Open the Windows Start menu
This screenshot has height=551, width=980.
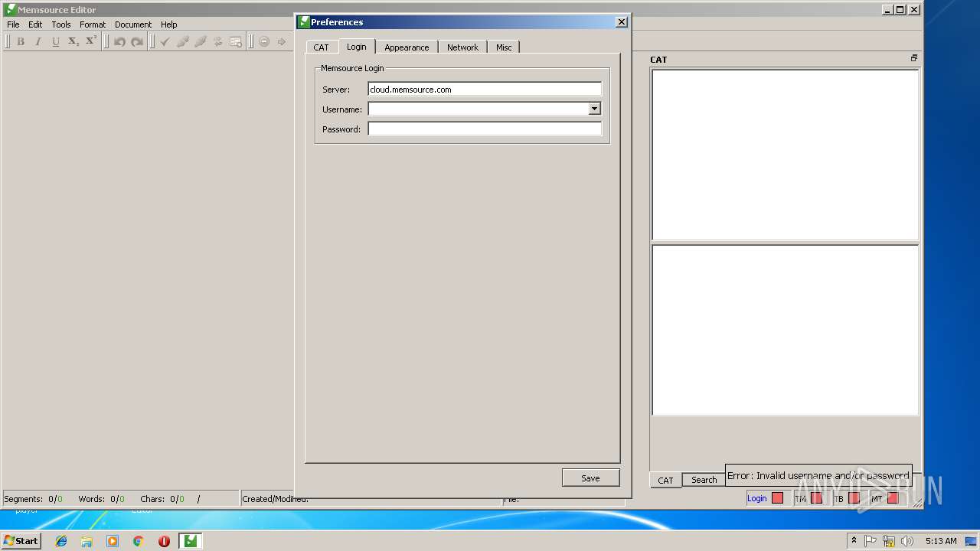point(21,541)
